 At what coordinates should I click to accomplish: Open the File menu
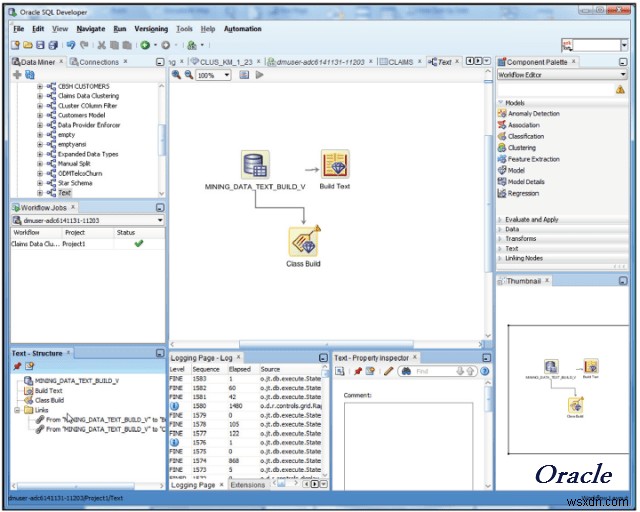(18, 29)
